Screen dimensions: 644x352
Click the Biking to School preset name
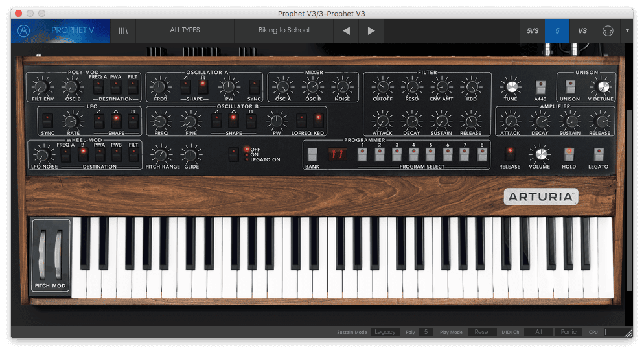[x=284, y=30]
